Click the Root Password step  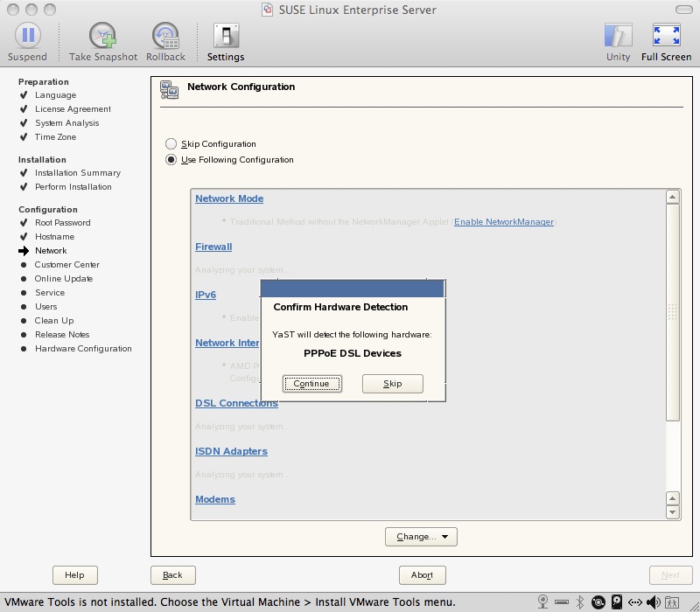pyautogui.click(x=62, y=223)
